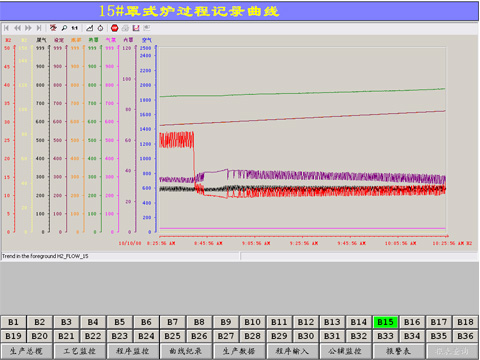Image resolution: width=480 pixels, height=360 pixels.
Task: Jump to first data record in trend
Action: pyautogui.click(x=6, y=28)
